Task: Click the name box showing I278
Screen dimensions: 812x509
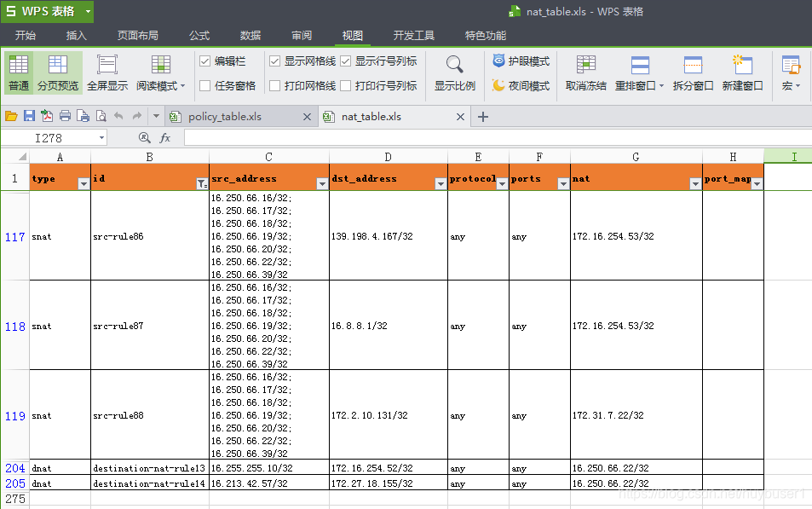Action: (49, 138)
